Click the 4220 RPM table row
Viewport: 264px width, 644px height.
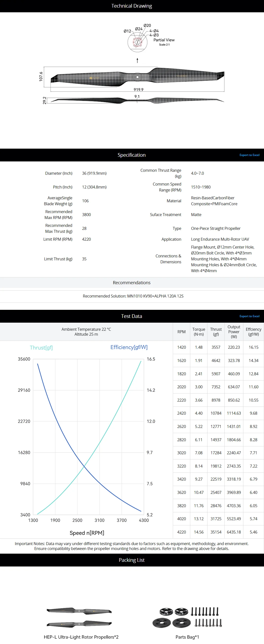click(219, 532)
